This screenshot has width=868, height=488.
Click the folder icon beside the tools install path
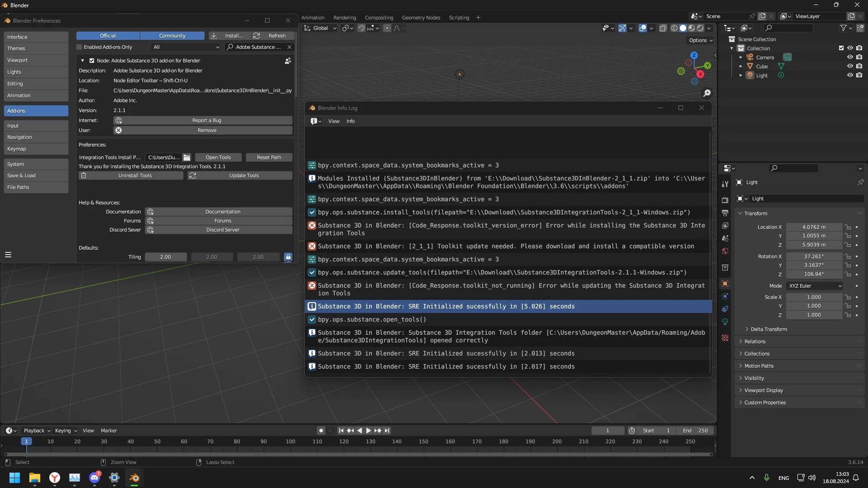click(x=187, y=157)
